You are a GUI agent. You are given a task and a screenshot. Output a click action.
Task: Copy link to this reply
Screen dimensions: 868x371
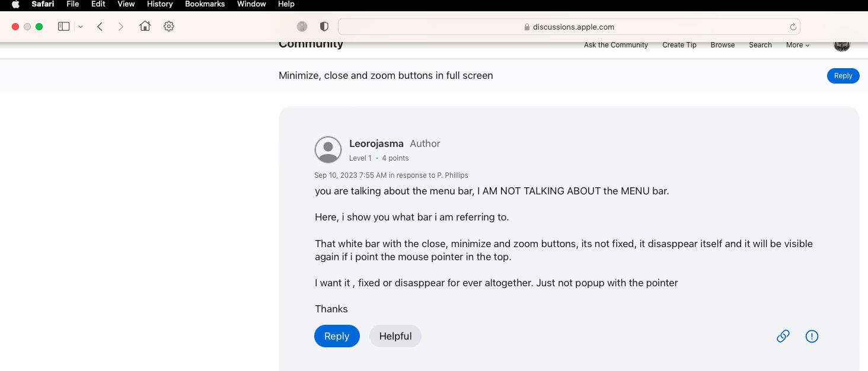(783, 336)
